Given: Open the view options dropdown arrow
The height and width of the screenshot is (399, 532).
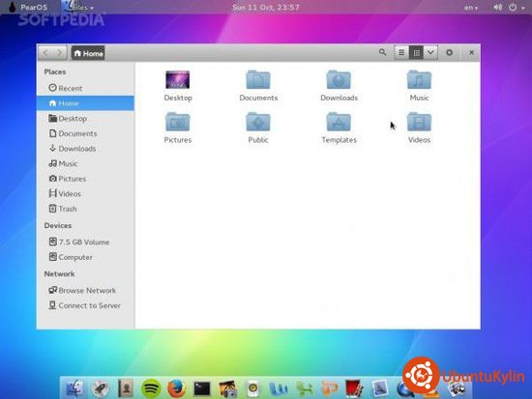Looking at the screenshot, I should [430, 52].
